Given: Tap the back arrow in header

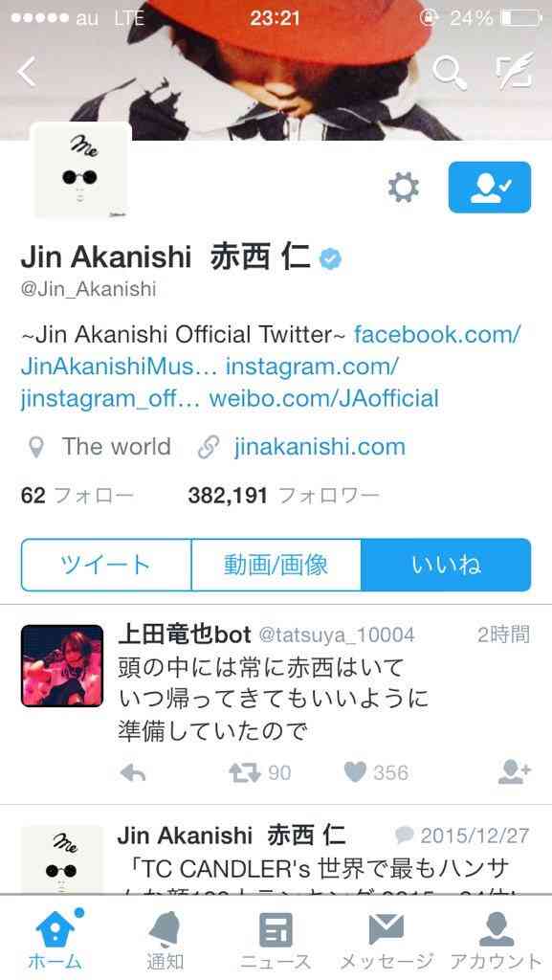Looking at the screenshot, I should (27, 72).
